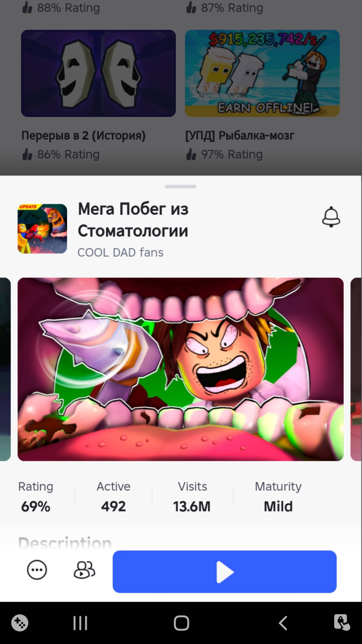Tap the Android back arrow
362x644 pixels.
[283, 623]
